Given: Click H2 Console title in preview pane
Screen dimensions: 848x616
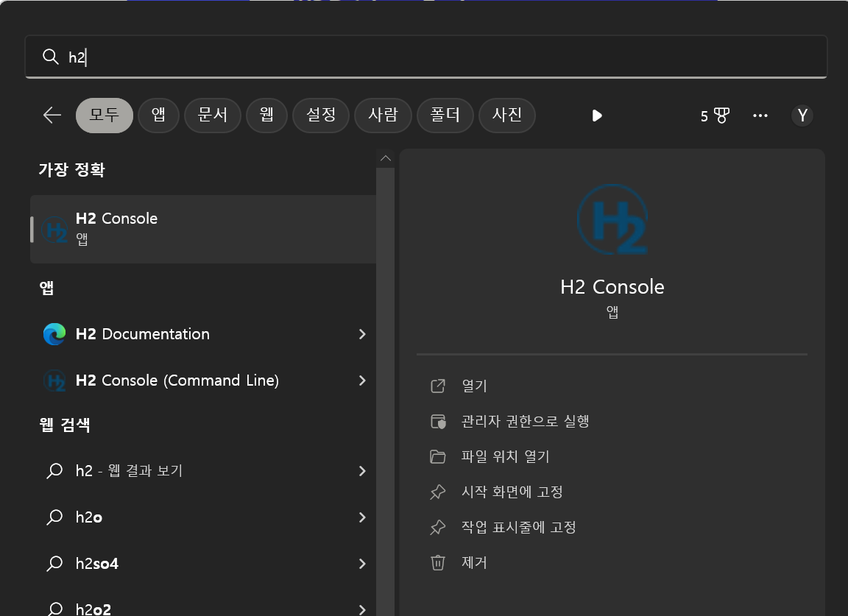Looking at the screenshot, I should [x=612, y=286].
